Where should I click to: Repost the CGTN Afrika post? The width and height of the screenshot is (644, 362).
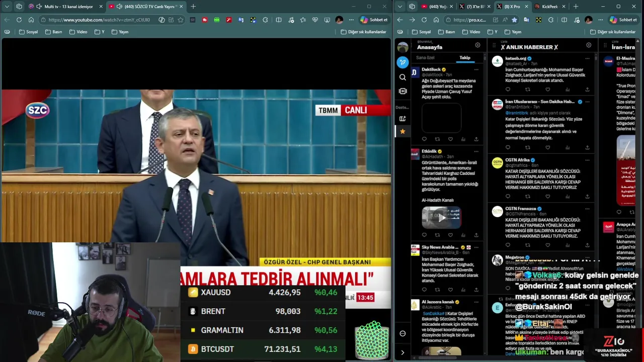coord(527,197)
